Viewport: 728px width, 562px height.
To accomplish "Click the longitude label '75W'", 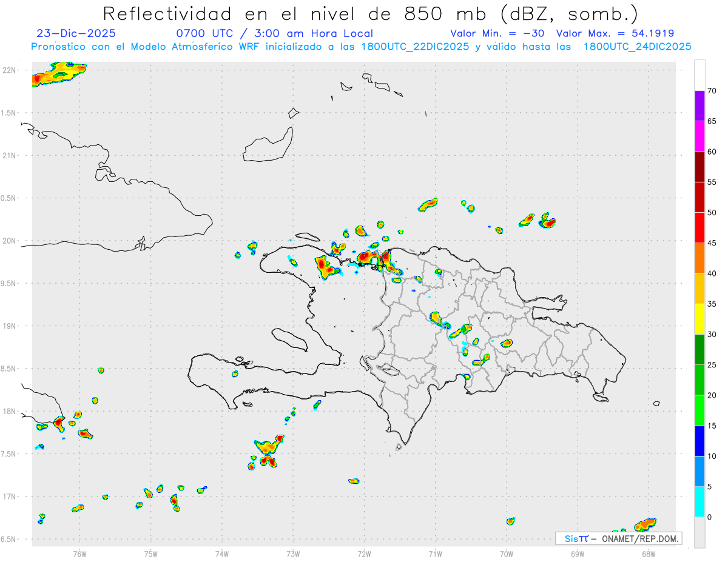I will point(151,554).
